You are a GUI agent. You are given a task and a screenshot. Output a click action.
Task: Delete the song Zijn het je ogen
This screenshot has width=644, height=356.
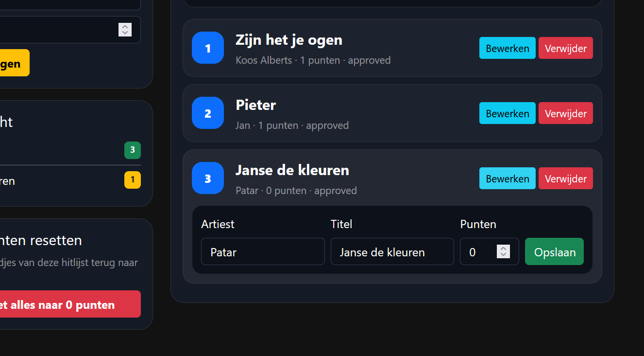566,48
